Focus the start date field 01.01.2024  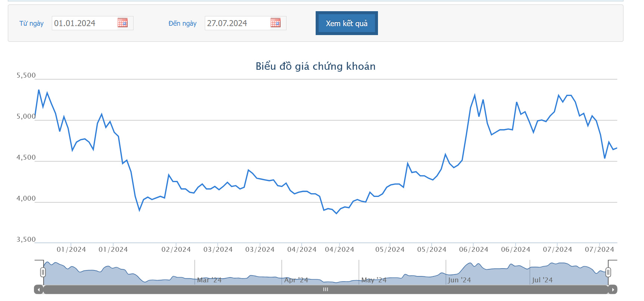pos(84,23)
